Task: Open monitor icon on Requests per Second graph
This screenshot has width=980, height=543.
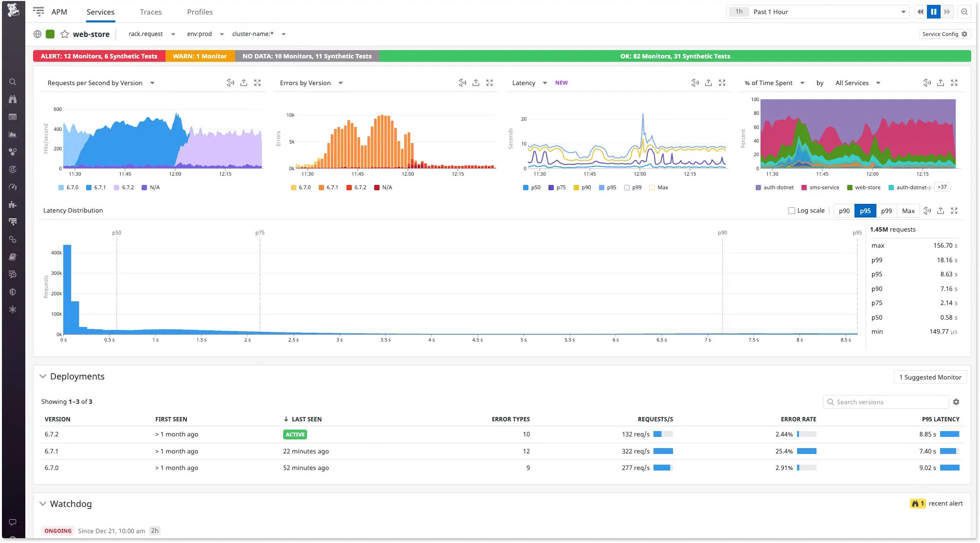Action: point(230,83)
